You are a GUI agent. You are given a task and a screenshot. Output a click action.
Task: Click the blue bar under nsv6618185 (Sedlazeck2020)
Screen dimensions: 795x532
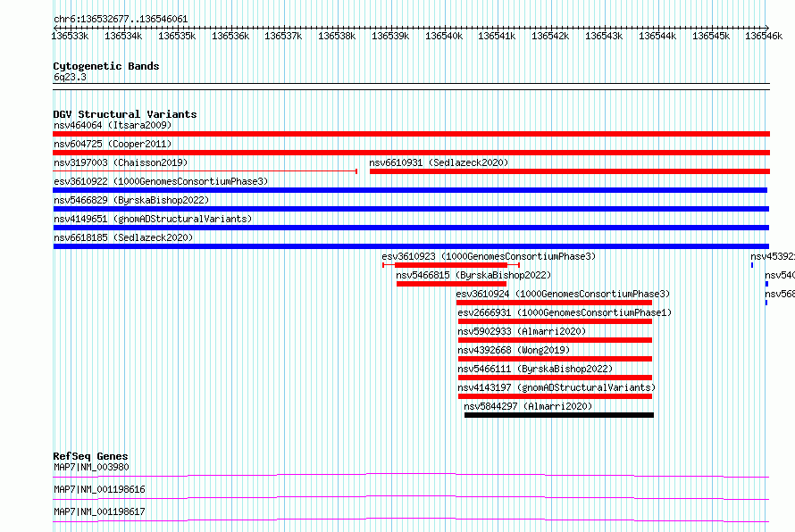pyautogui.click(x=411, y=246)
